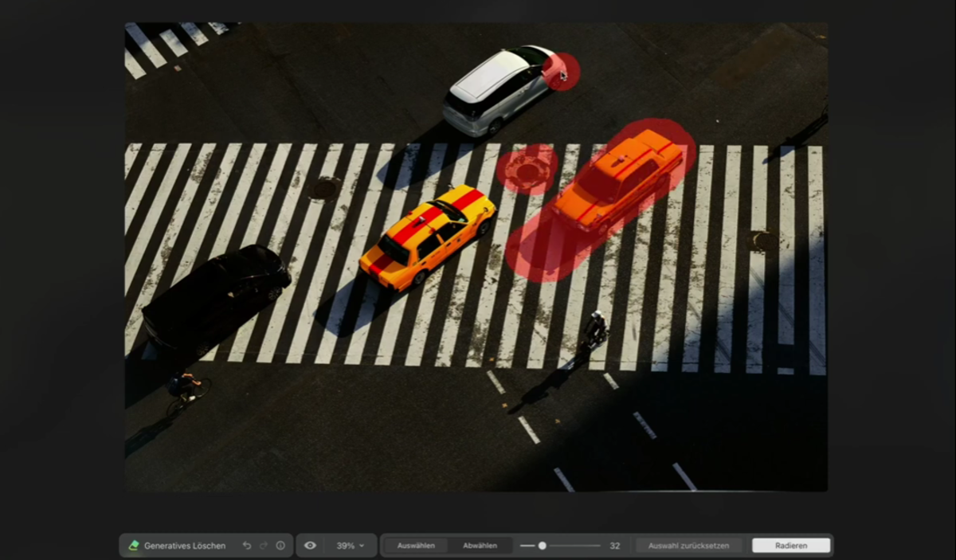
Task: Select the Generatives Löschen eraser tool icon
Action: (135, 545)
